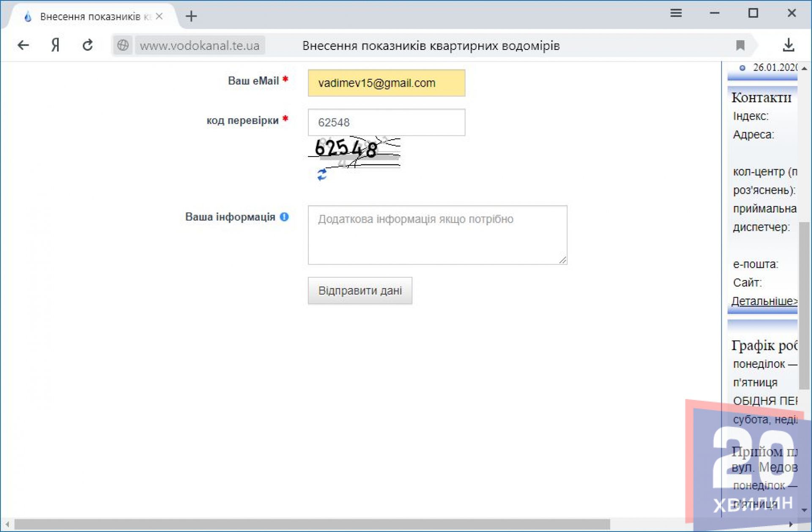Click the horizontal scrollbar at bottom
The width and height of the screenshot is (812, 532).
[313, 524]
